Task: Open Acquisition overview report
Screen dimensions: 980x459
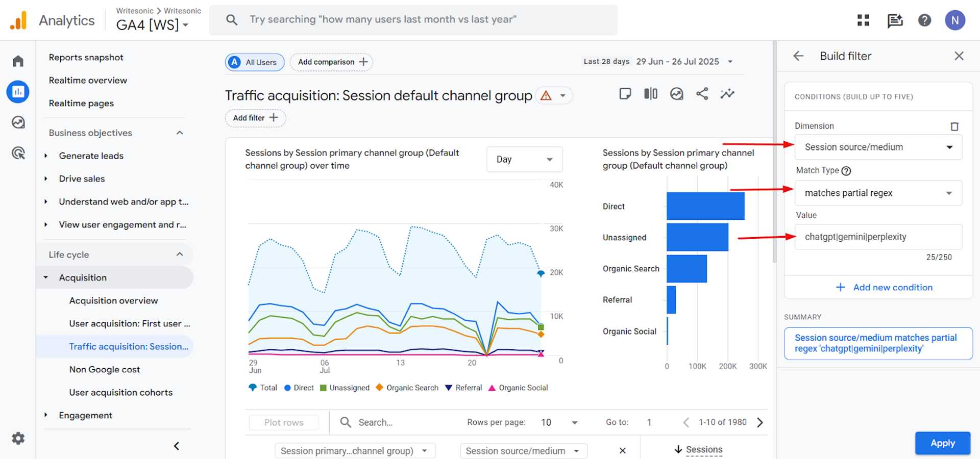Action: click(114, 301)
